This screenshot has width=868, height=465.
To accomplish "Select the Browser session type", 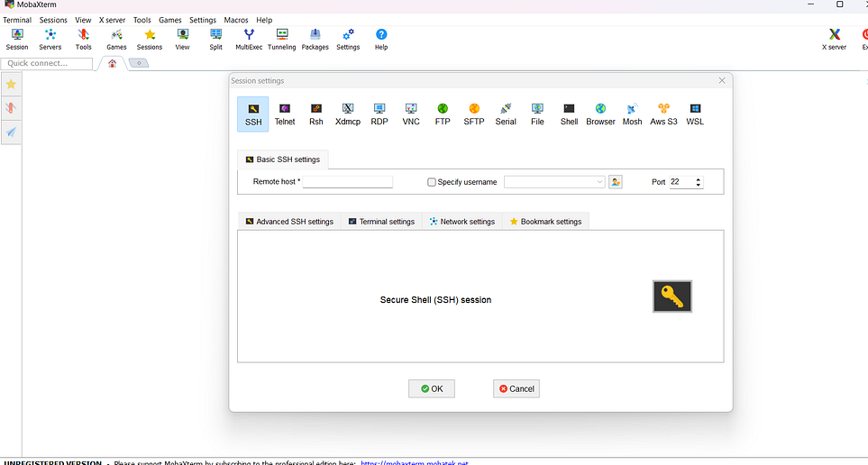I will point(600,114).
